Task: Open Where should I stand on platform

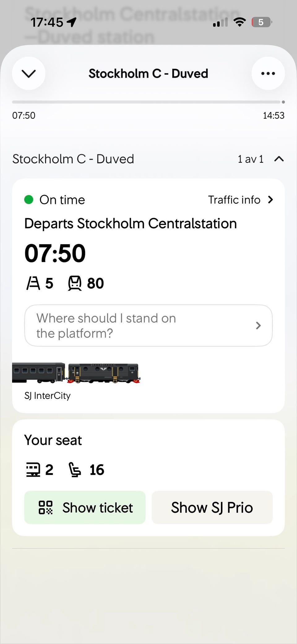Action: click(x=148, y=326)
